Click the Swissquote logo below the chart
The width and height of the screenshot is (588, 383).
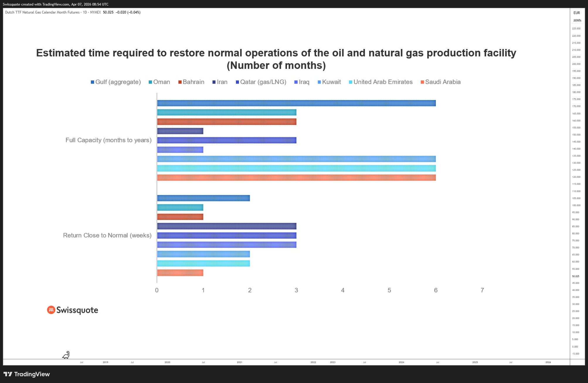(x=72, y=310)
